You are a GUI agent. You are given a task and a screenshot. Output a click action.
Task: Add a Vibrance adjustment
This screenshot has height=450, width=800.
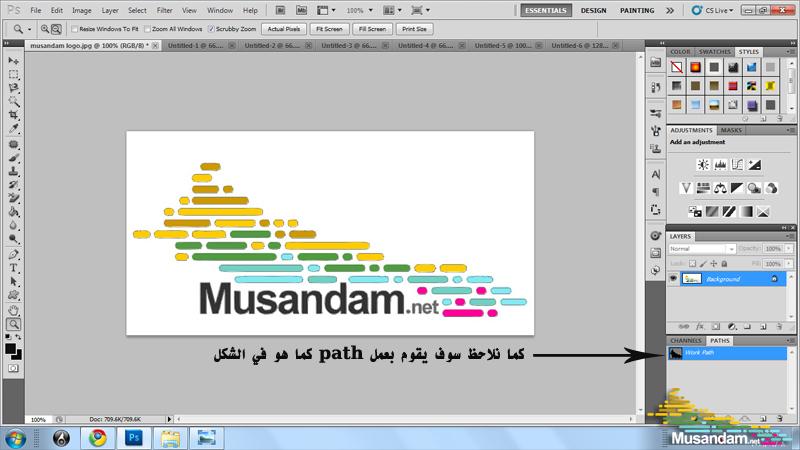(x=686, y=188)
